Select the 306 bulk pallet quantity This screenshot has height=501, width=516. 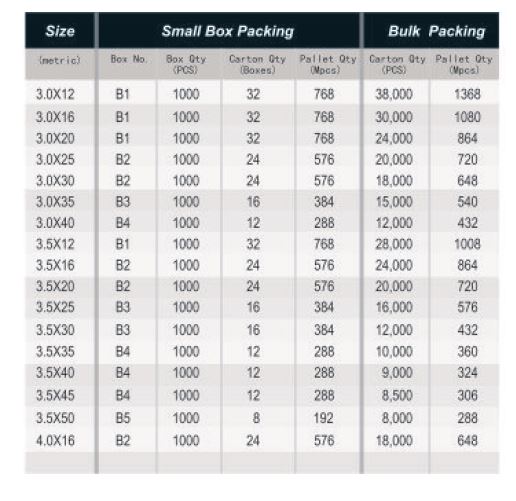[467, 395]
